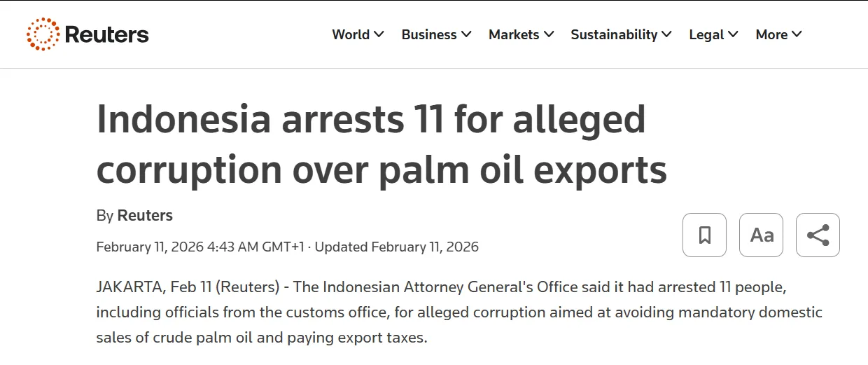This screenshot has height=365, width=868.
Task: Open the Markets chevron dropdown
Action: [x=549, y=34]
